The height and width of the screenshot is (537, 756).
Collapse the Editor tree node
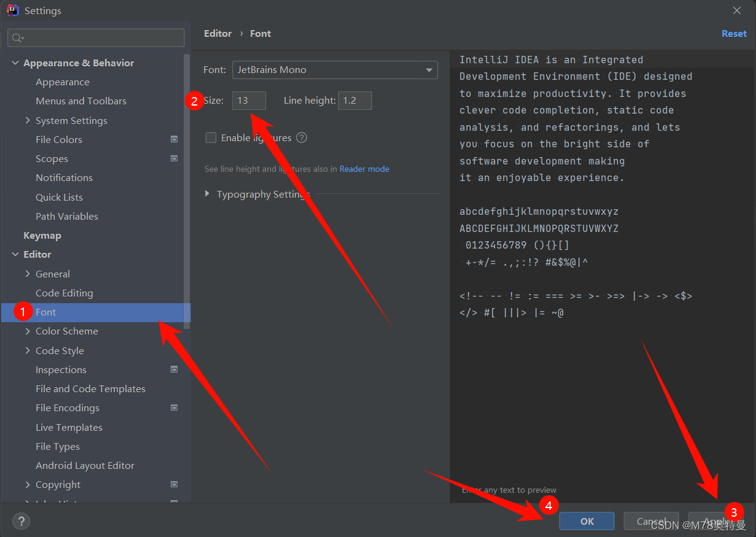click(15, 254)
